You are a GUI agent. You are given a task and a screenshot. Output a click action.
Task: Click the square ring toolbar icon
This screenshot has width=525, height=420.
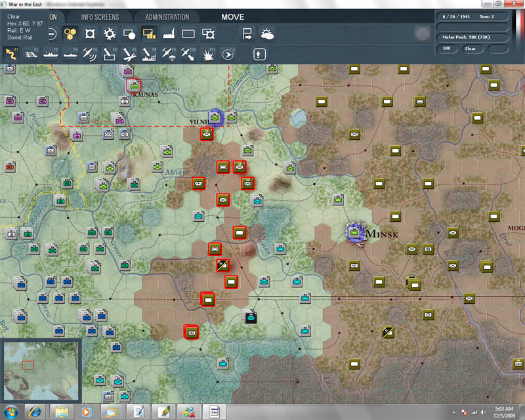pos(90,34)
